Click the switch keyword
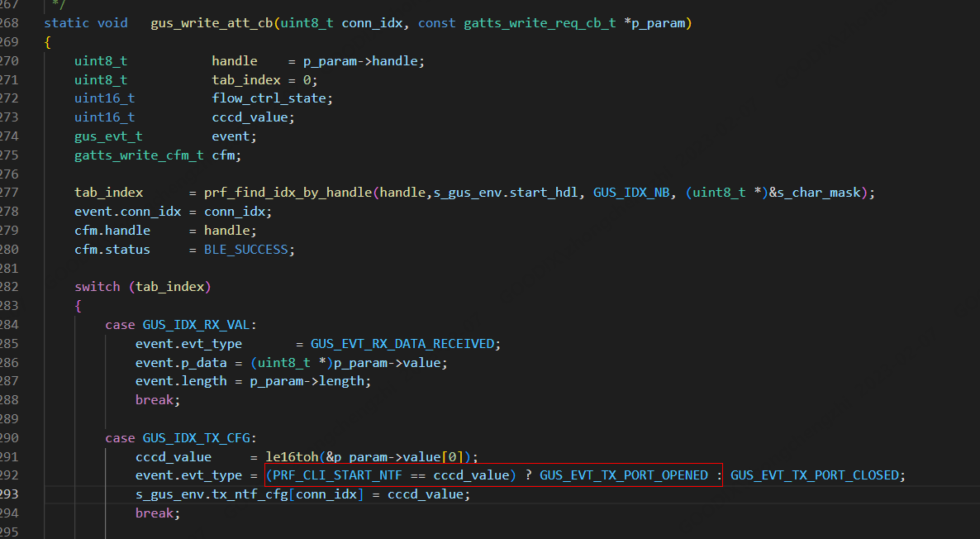980x539 pixels. (97, 287)
